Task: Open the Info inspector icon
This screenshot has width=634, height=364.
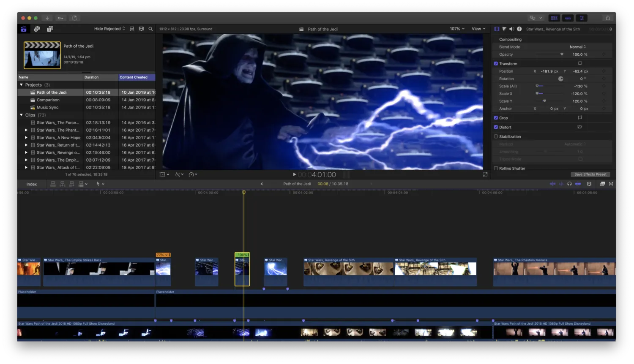Action: pos(519,29)
